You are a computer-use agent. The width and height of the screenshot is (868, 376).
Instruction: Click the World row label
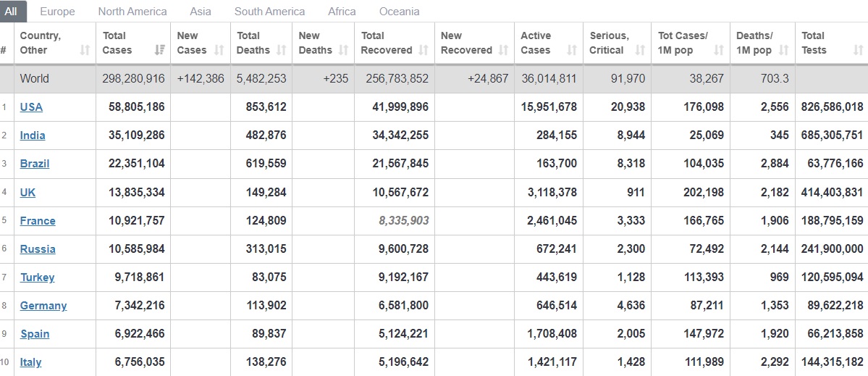pyautogui.click(x=34, y=79)
